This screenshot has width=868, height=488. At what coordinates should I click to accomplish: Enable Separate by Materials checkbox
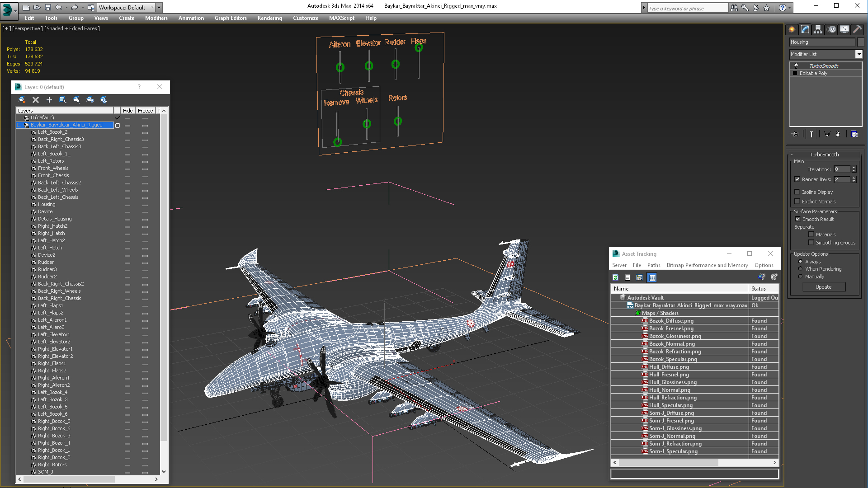click(811, 235)
